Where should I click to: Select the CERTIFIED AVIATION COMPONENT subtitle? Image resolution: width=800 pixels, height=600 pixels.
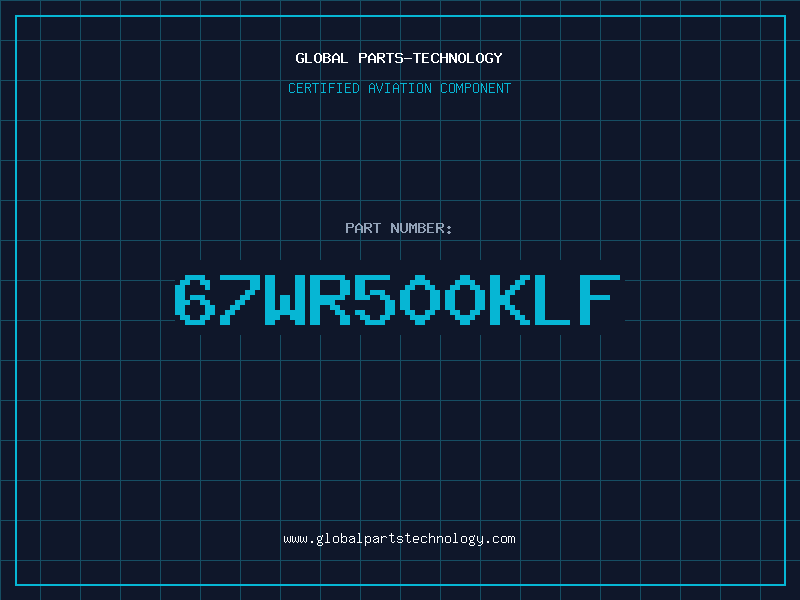[x=399, y=88]
